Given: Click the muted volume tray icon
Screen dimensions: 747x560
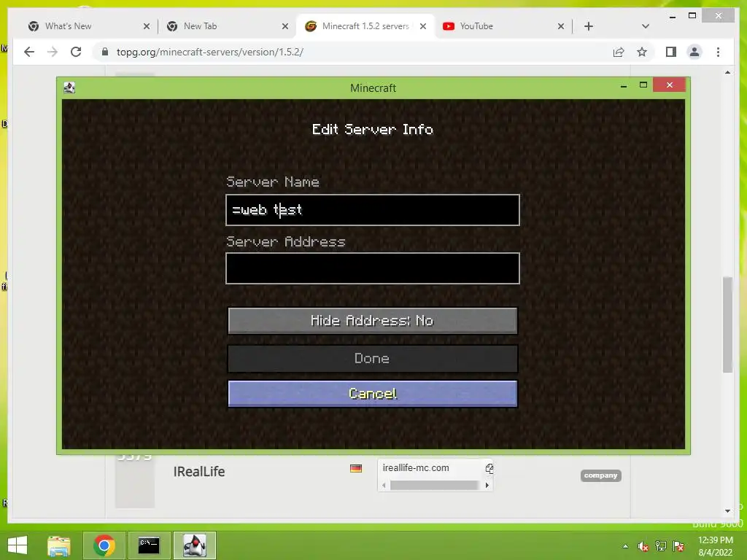Looking at the screenshot, I should click(x=643, y=546).
